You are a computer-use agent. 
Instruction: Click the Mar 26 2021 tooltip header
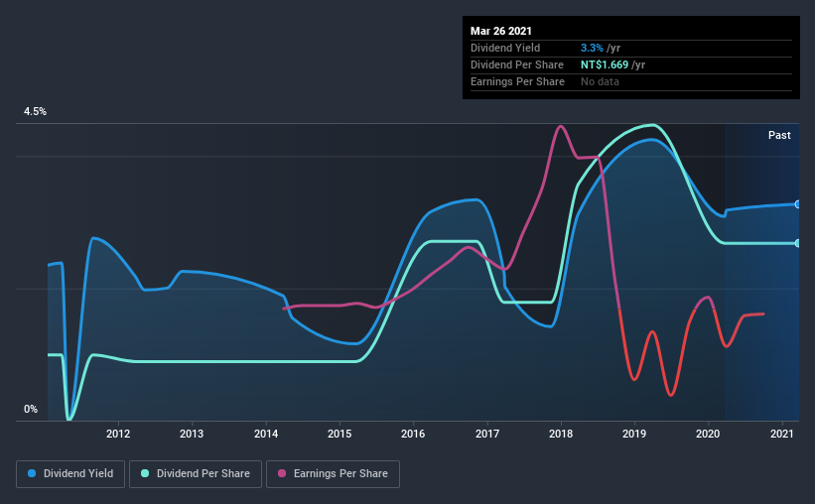tap(501, 31)
